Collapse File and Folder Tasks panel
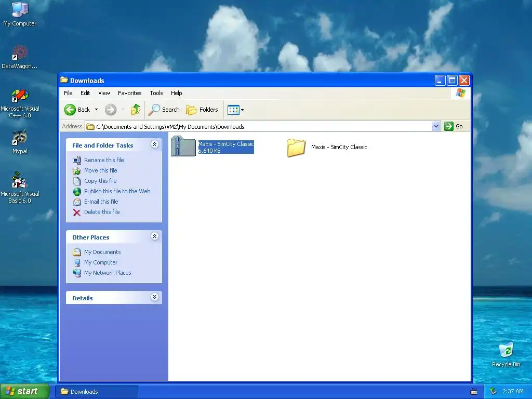Viewport: 532px width, 399px height. (154, 144)
